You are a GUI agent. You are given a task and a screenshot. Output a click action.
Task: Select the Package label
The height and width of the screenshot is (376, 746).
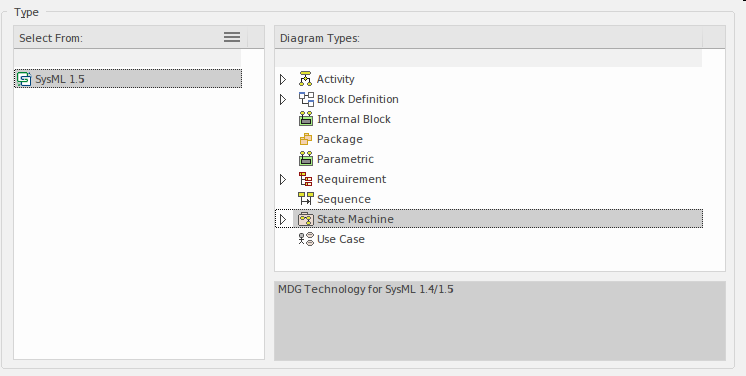340,139
